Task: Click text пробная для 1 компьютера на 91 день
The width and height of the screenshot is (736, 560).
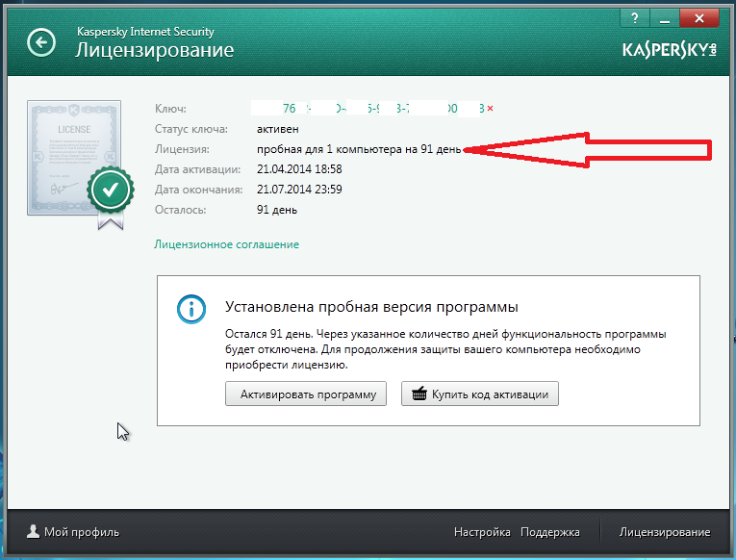Action: 359,149
